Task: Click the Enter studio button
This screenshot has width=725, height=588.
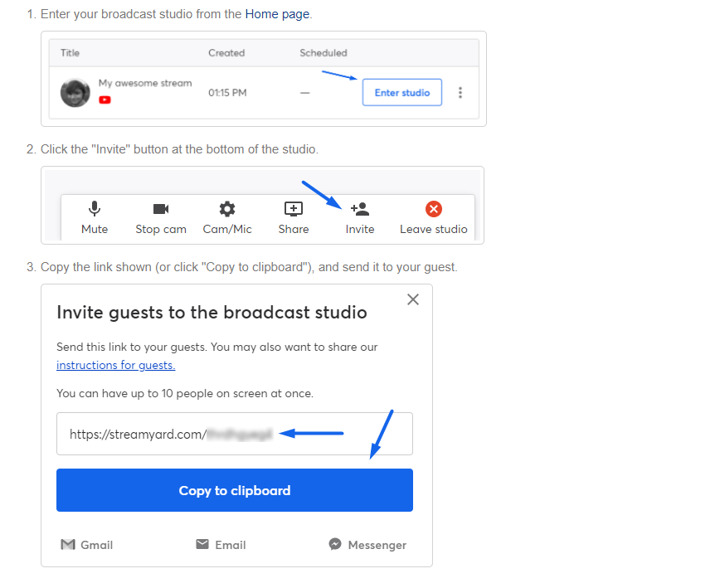Action: pyautogui.click(x=401, y=92)
